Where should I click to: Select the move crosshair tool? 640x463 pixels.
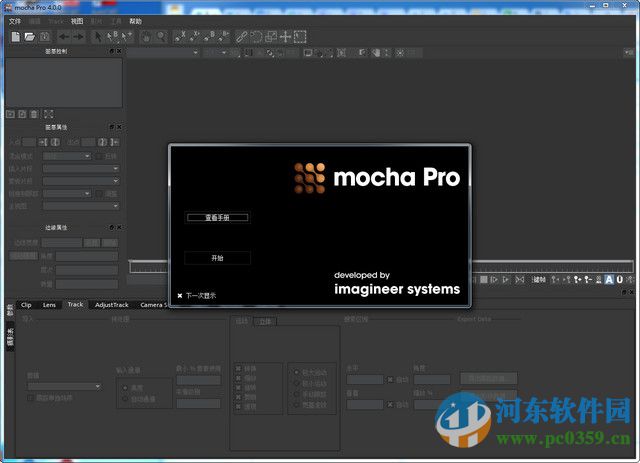[x=285, y=37]
